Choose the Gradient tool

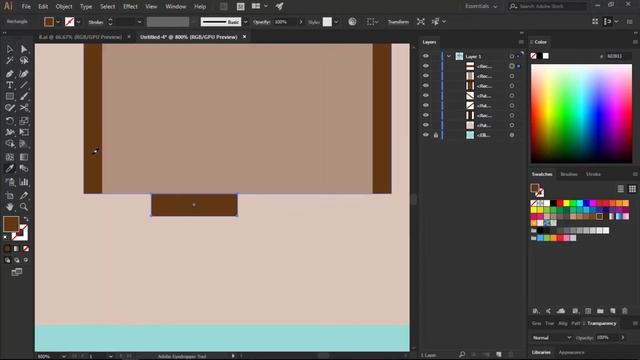(x=24, y=157)
